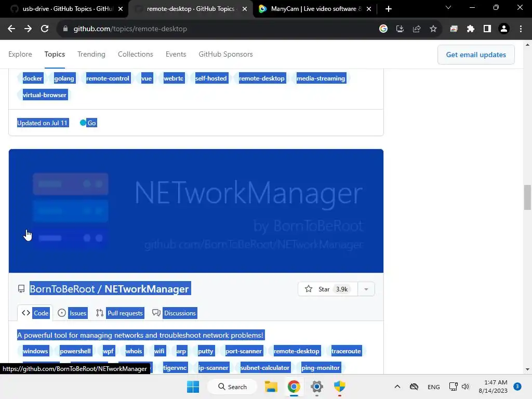The width and height of the screenshot is (532, 399).
Task: Open the whois topic tag
Action: [134, 351]
